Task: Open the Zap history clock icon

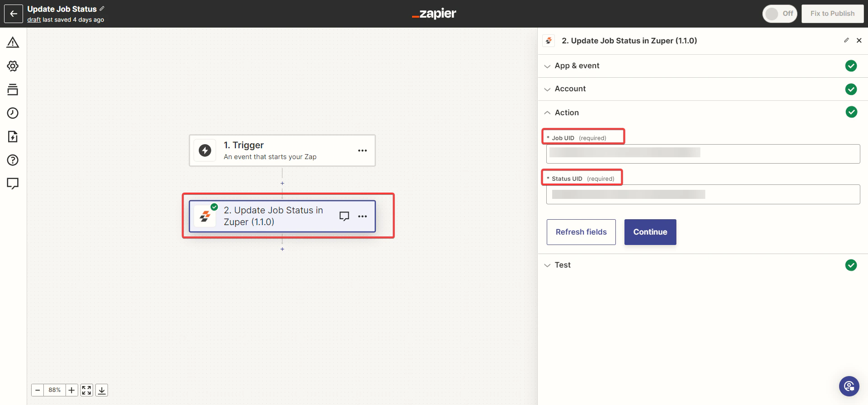Action: pos(13,113)
